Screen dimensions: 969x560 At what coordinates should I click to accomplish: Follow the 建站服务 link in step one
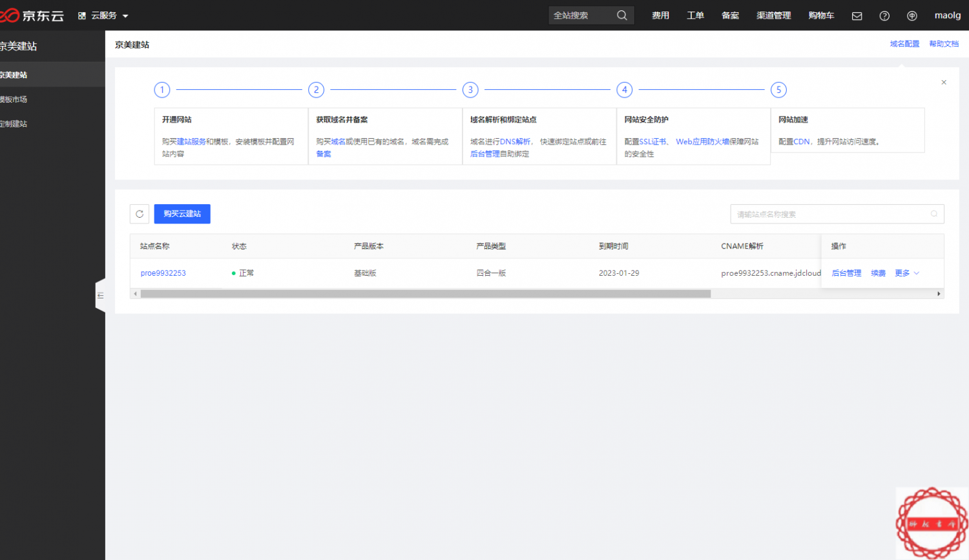click(191, 141)
